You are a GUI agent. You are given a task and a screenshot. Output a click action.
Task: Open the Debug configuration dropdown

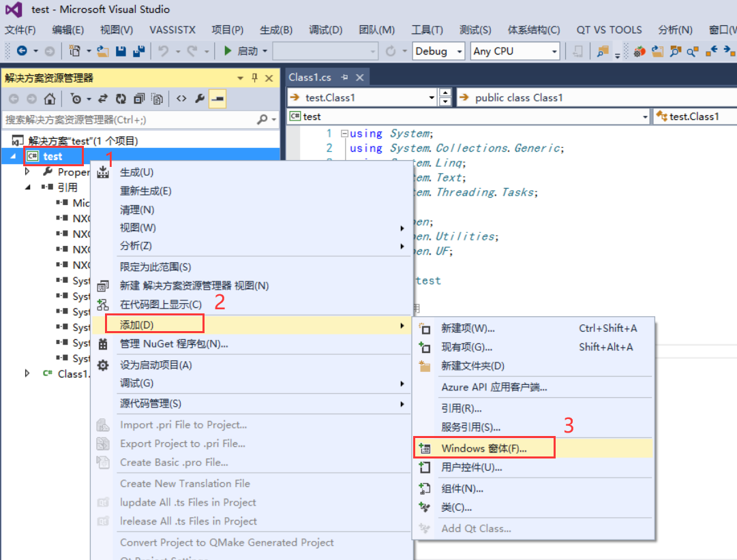click(x=460, y=51)
